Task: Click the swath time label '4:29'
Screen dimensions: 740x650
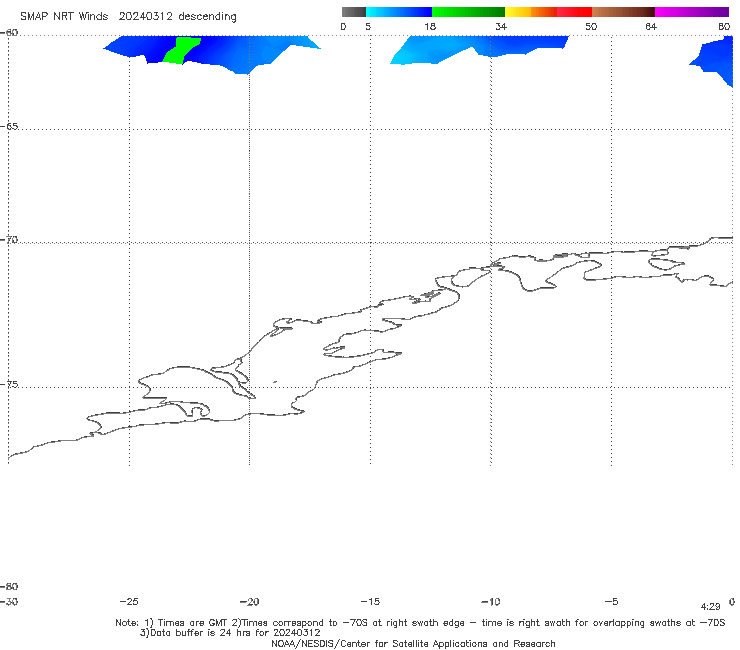Action: click(x=711, y=607)
